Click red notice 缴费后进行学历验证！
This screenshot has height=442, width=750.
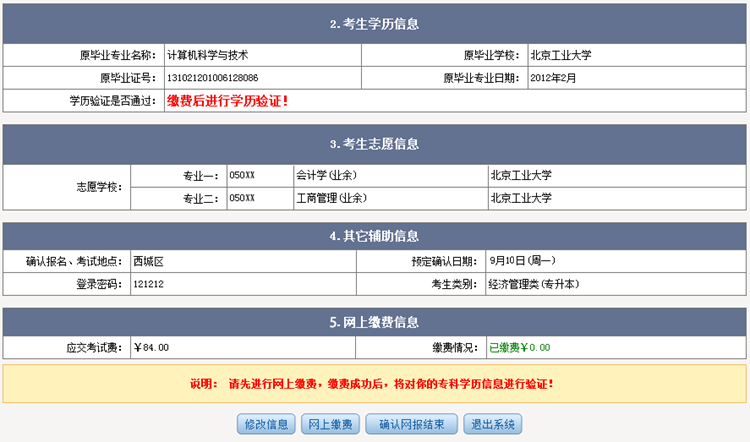coord(228,100)
